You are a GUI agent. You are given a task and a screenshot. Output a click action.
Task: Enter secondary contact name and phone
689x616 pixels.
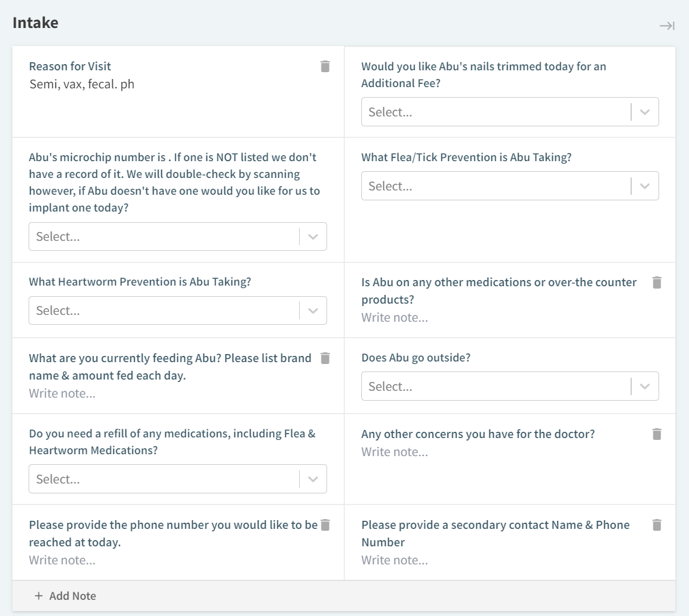[395, 561]
